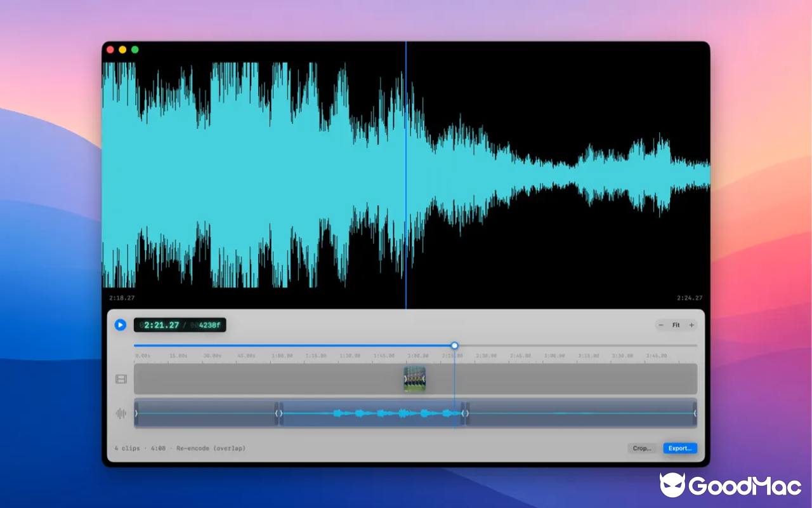Jump to the 1:30.00 ruler mark
This screenshot has width=812, height=508.
pos(350,356)
